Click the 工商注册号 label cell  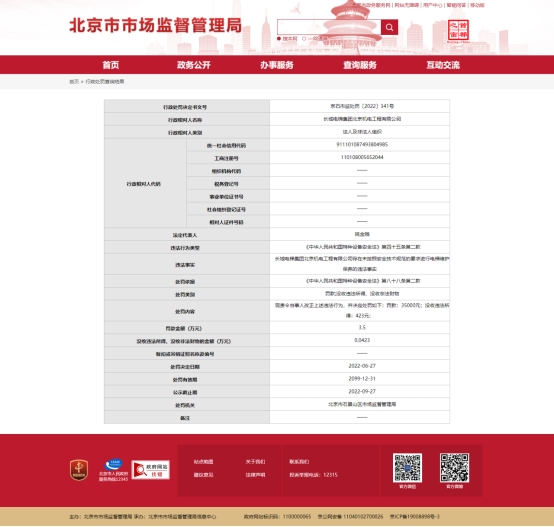tap(228, 158)
